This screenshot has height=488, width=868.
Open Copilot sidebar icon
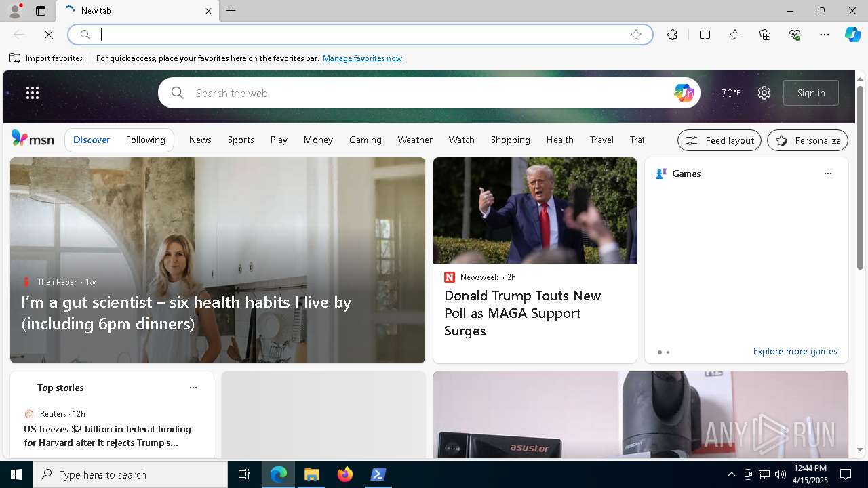point(852,35)
